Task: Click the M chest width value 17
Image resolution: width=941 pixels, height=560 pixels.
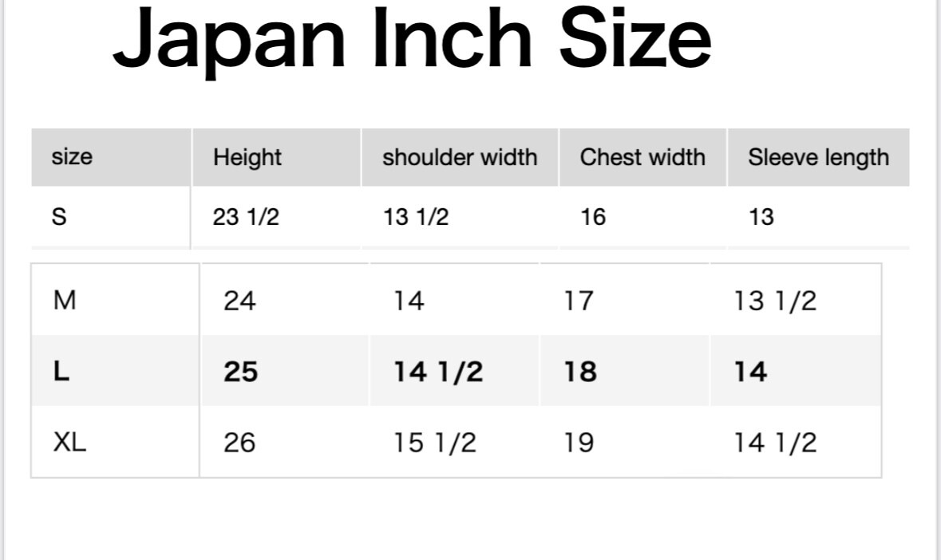Action: tap(579, 301)
